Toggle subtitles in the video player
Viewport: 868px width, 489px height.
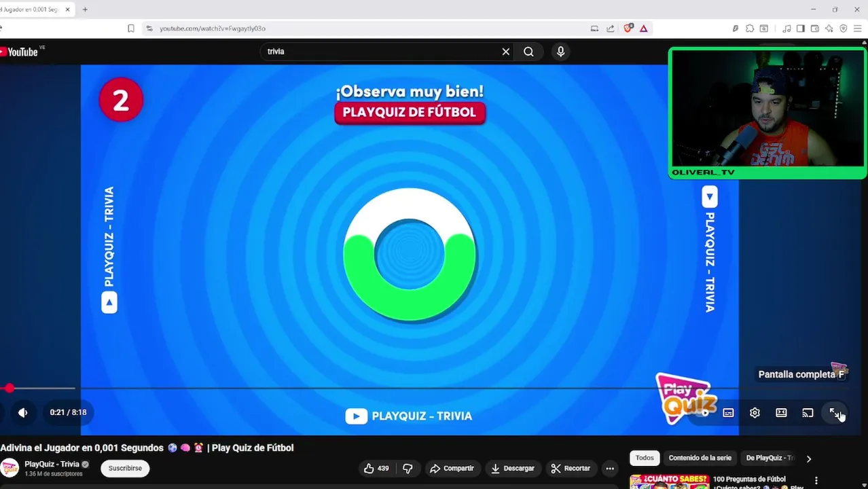pos(728,413)
